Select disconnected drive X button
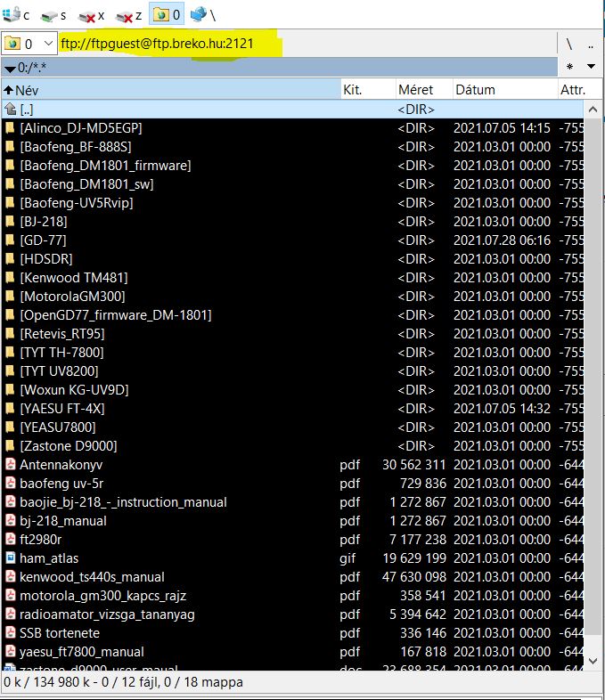605x700 pixels. (x=91, y=16)
